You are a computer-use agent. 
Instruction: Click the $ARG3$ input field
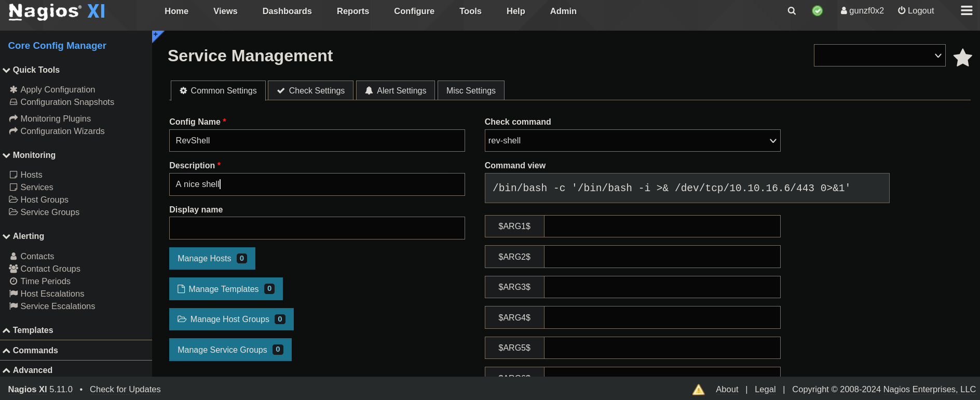pyautogui.click(x=662, y=287)
